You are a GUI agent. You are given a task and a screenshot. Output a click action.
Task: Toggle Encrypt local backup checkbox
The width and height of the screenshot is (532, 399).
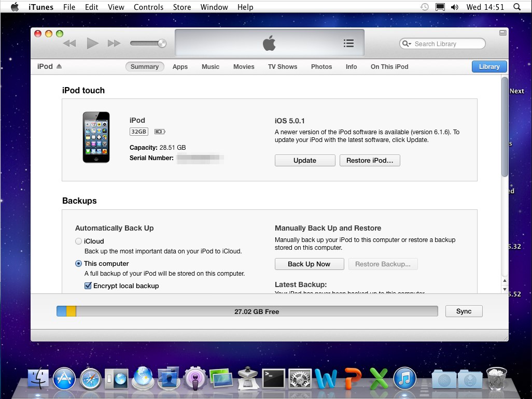88,286
